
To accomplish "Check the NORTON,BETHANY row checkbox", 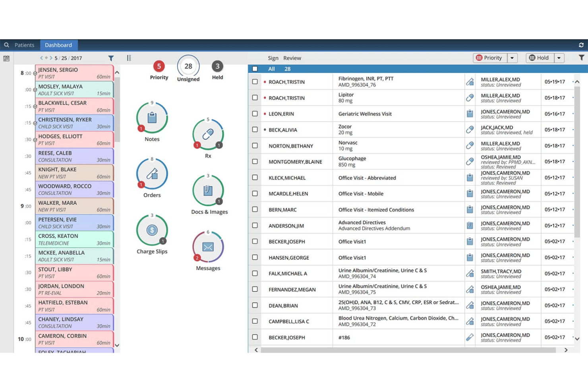I will (255, 145).
